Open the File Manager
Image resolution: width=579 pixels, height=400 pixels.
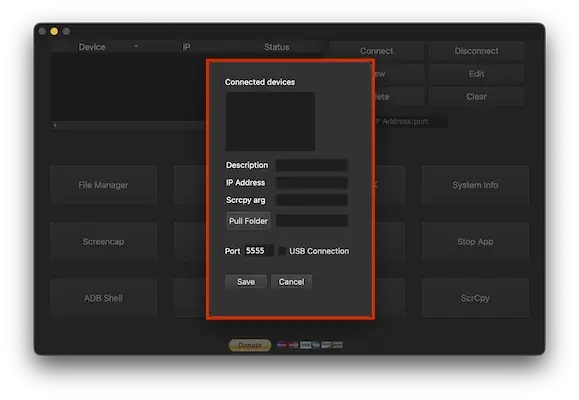[103, 185]
